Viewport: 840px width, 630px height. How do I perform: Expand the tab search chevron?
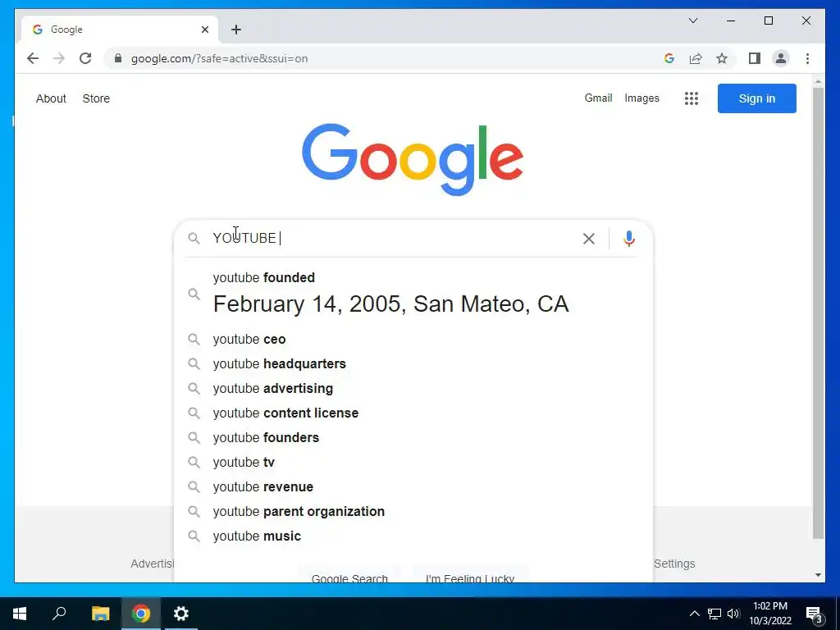click(x=692, y=21)
